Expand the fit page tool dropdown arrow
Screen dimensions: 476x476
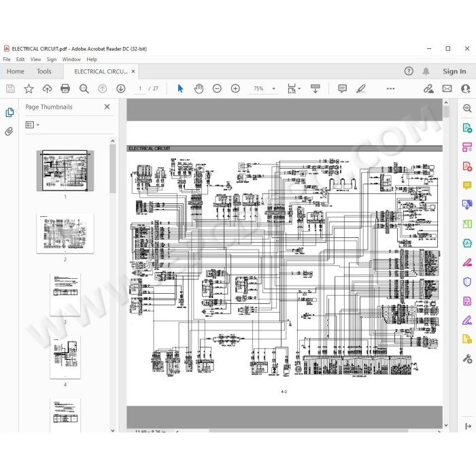point(300,88)
